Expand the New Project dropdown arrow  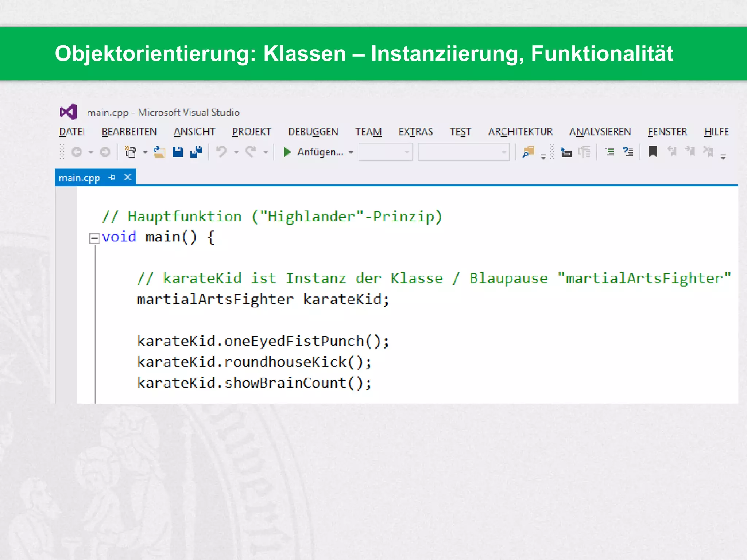tap(145, 152)
